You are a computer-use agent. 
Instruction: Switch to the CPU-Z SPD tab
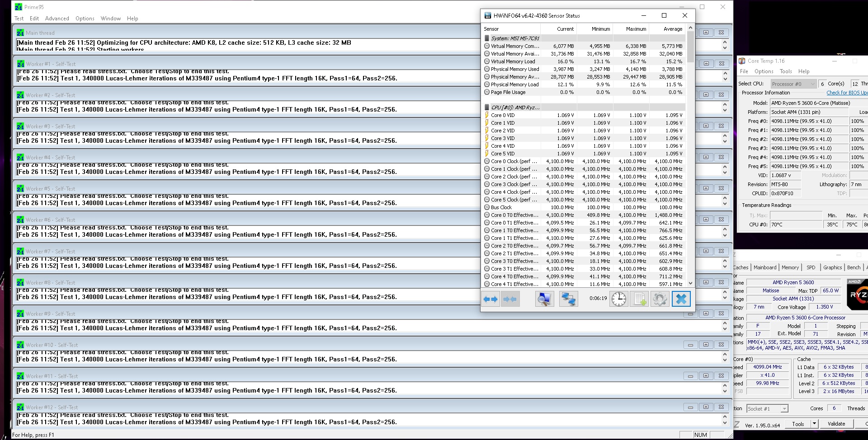[x=811, y=267]
